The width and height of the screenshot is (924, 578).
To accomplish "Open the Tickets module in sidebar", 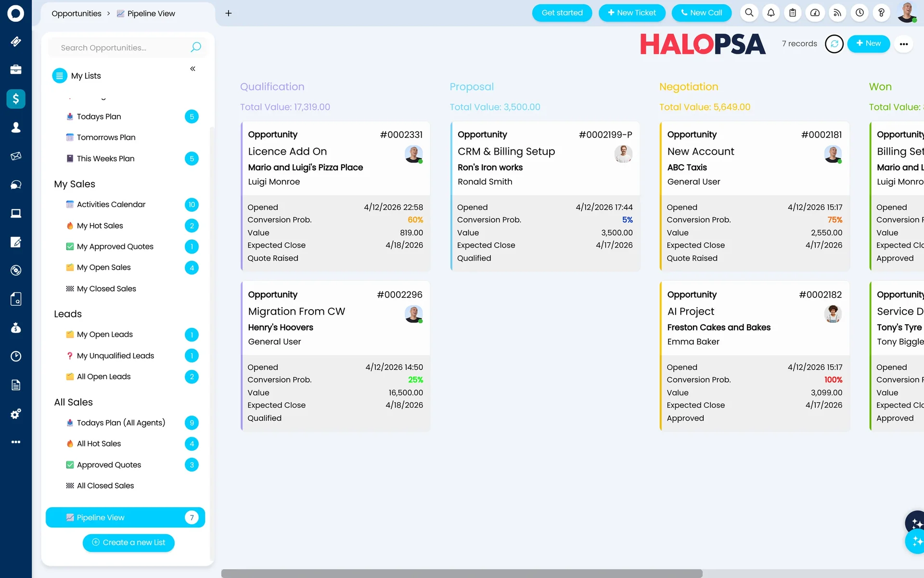I will [15, 41].
